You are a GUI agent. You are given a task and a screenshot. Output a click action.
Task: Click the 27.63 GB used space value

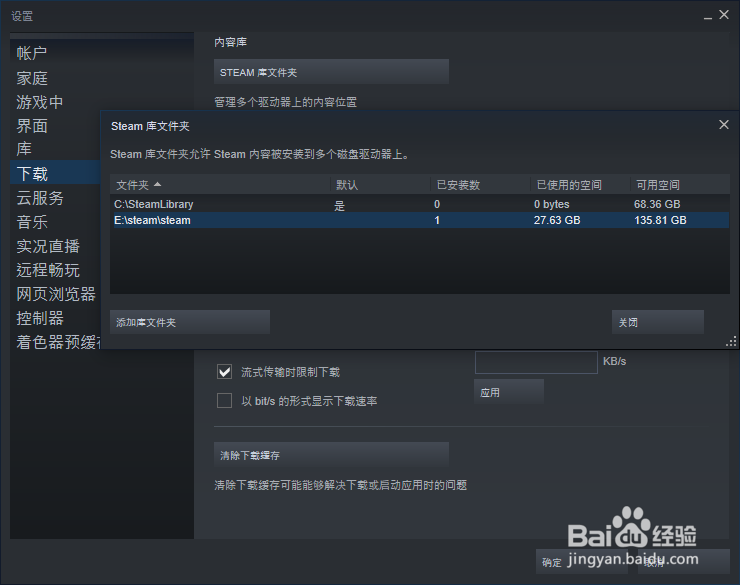pyautogui.click(x=557, y=220)
